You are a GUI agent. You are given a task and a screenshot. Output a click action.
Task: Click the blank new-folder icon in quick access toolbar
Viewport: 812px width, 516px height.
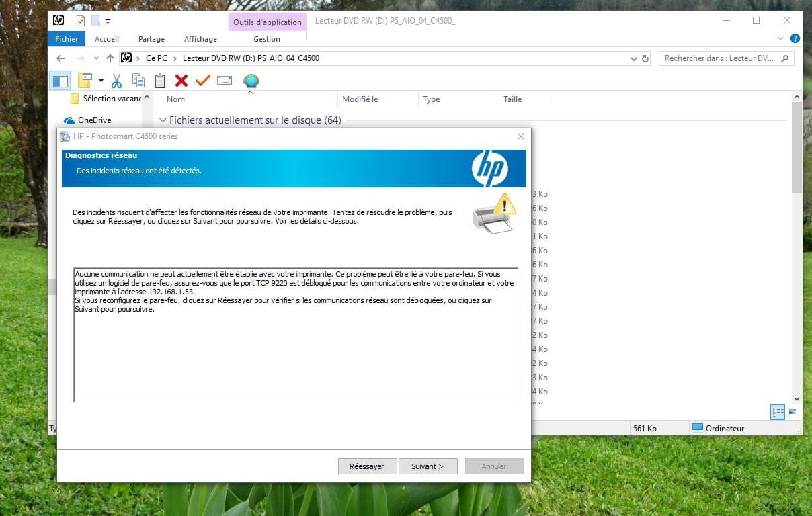click(x=95, y=21)
